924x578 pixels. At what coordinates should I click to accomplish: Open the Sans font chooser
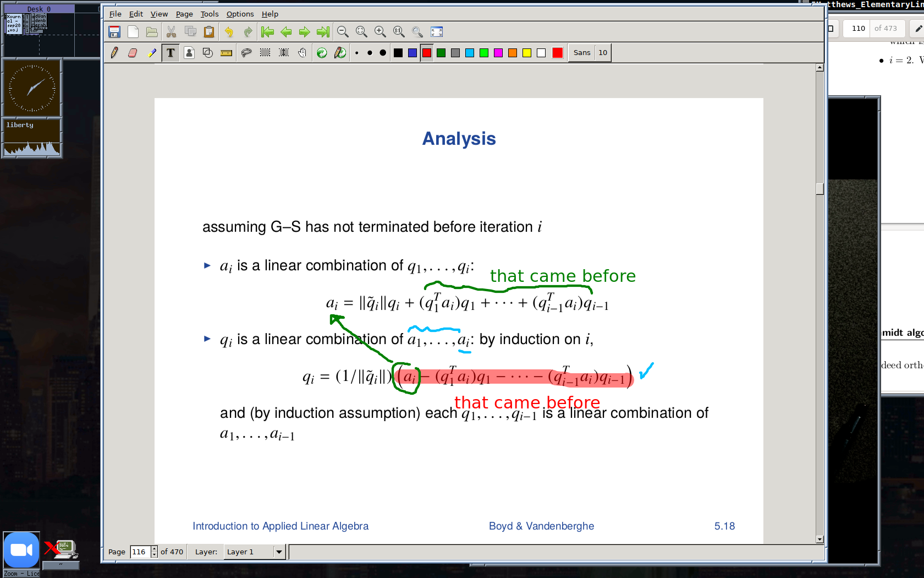click(x=581, y=53)
